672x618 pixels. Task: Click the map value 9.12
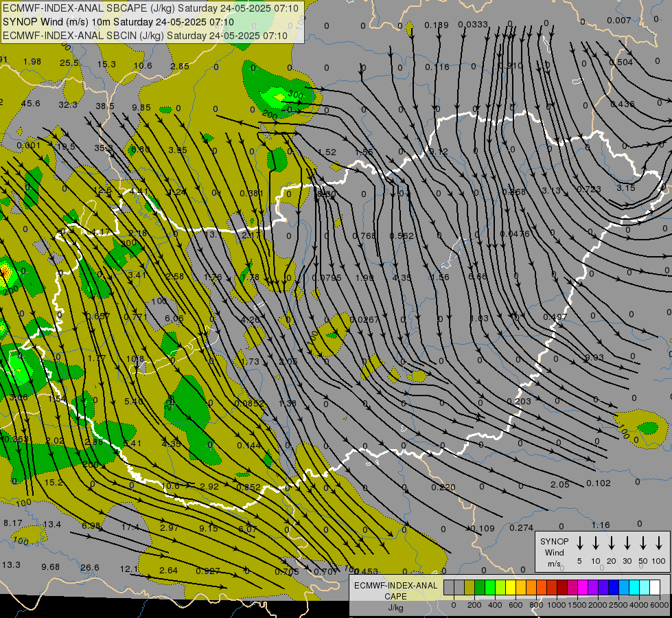pyautogui.click(x=439, y=151)
